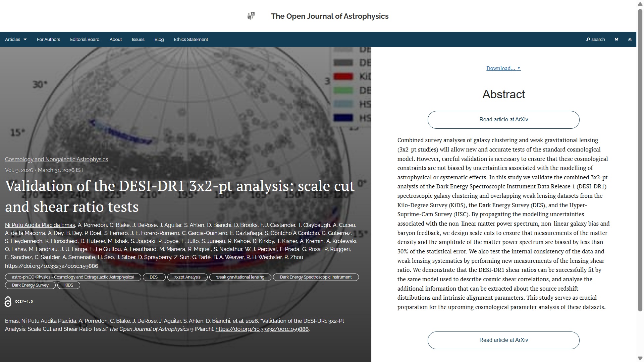The width and height of the screenshot is (644, 362).
Task: Open the RSS feed icon
Action: pyautogui.click(x=630, y=40)
